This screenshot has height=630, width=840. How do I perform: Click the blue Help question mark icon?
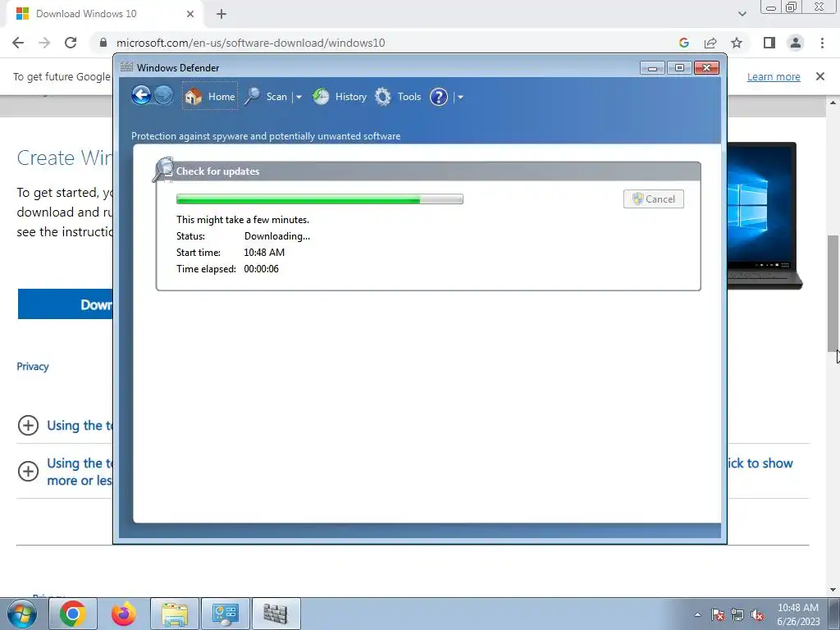point(439,97)
